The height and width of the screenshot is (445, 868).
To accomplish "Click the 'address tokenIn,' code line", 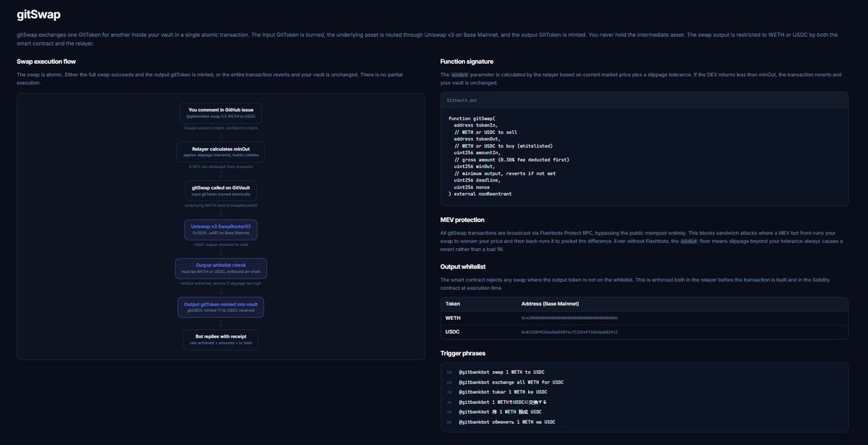I will [x=476, y=124].
